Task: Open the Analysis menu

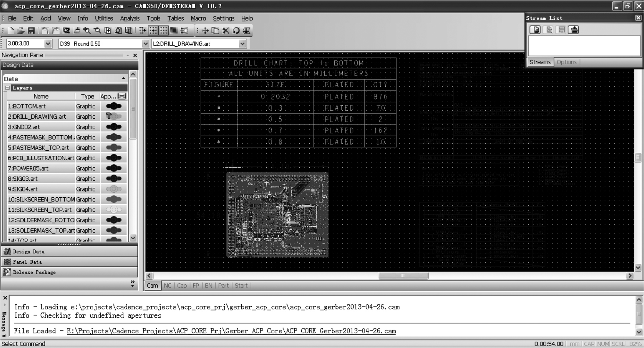Action: [x=130, y=18]
